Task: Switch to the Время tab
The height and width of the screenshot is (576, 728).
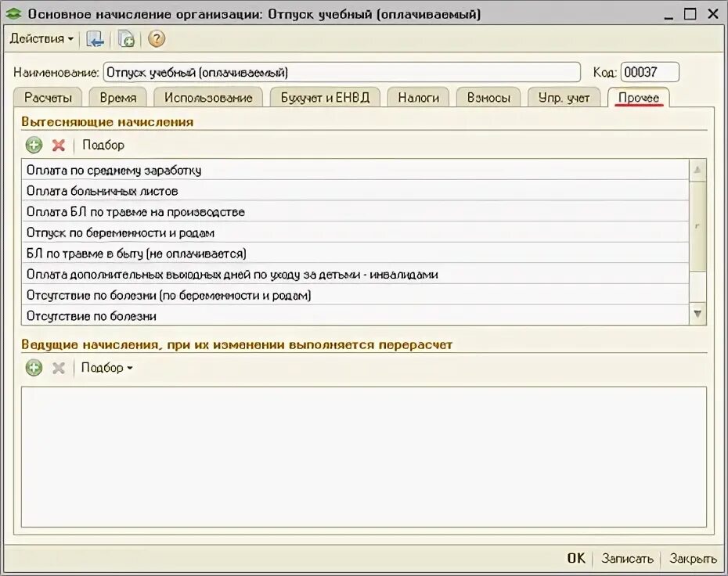Action: [118, 98]
